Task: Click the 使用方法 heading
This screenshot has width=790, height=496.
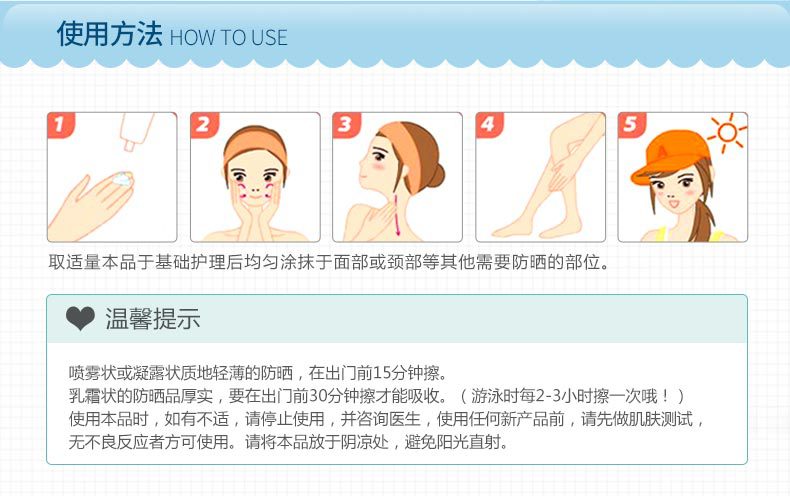Action: 109,34
